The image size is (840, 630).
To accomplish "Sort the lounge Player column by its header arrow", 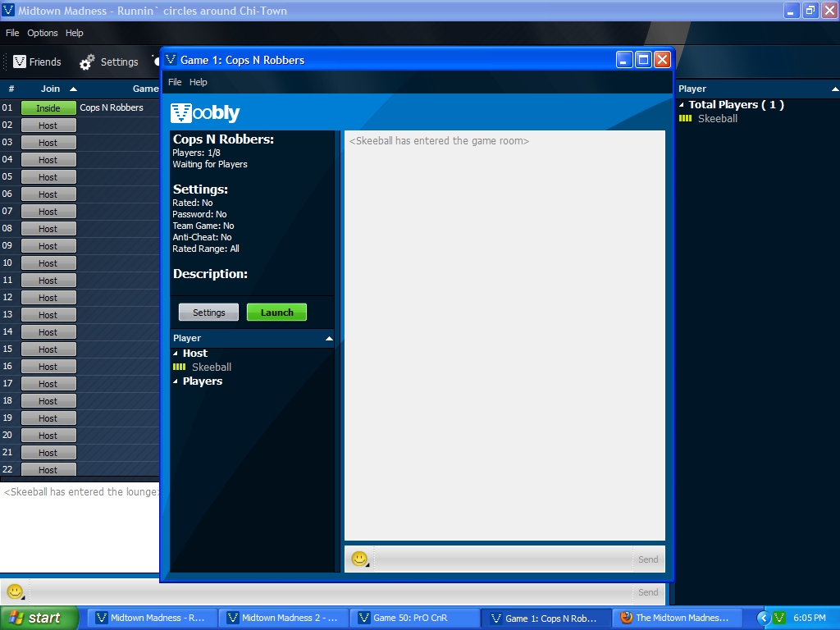I will 835,89.
